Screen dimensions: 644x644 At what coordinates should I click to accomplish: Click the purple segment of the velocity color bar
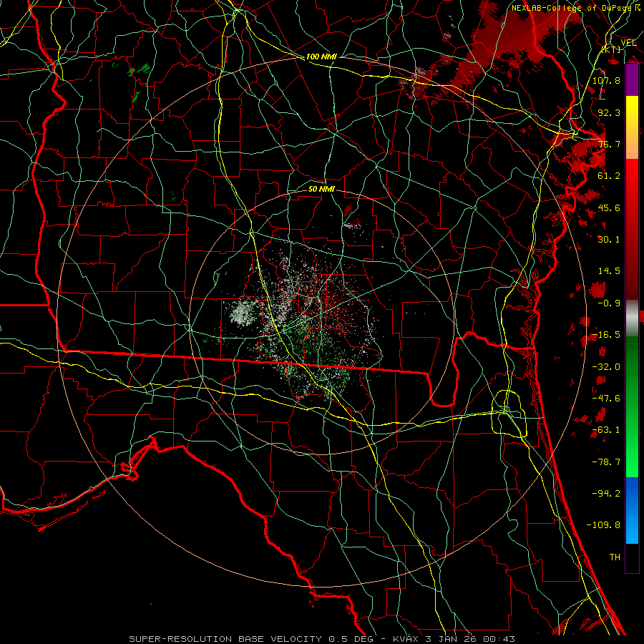coord(632,80)
